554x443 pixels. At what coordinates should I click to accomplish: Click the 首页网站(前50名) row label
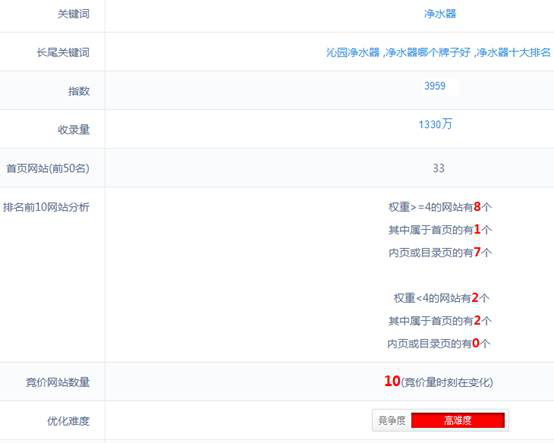tap(48, 168)
